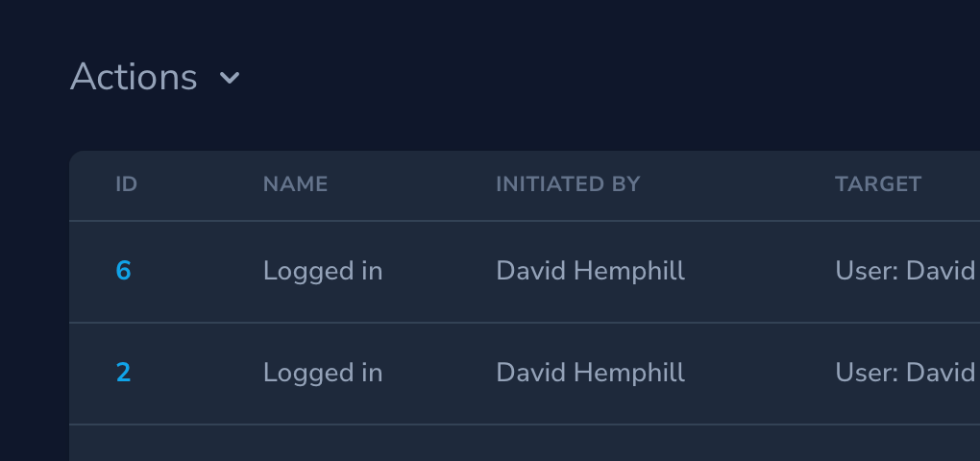Screen dimensions: 980x461
Task: Open action with ID 2
Action: [124, 373]
